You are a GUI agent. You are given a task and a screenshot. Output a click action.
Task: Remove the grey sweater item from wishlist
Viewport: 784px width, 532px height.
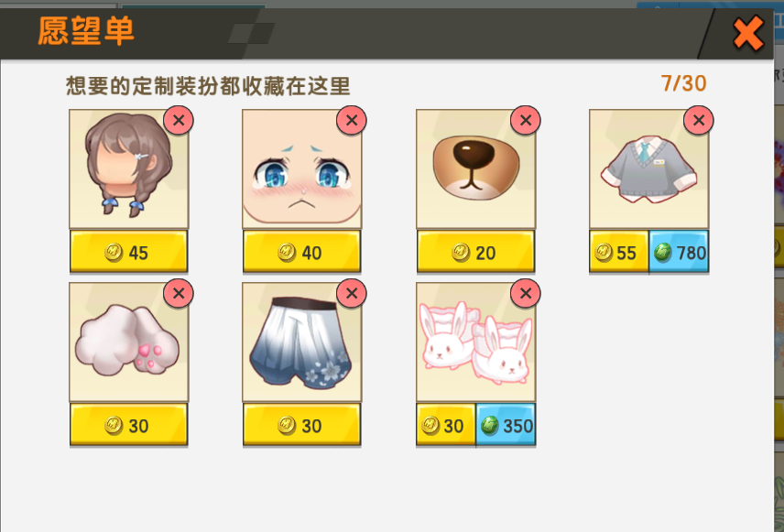(699, 120)
